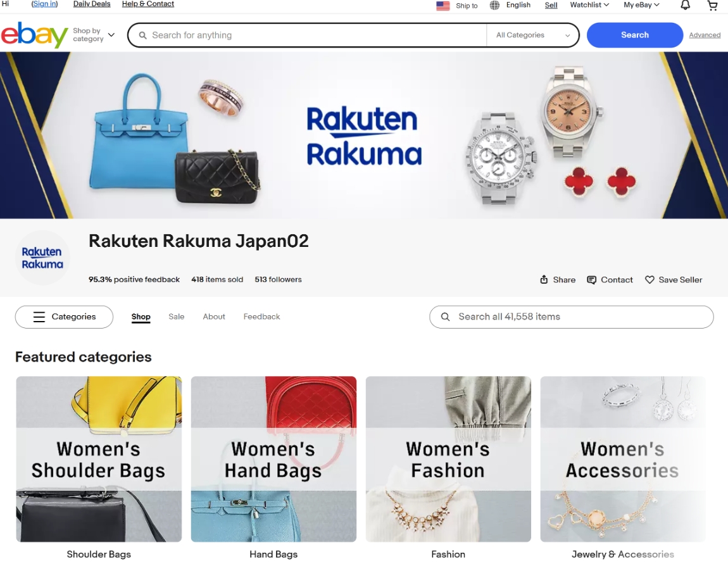Switch to the Sale tab
Image resolution: width=728 pixels, height=585 pixels.
[177, 317]
